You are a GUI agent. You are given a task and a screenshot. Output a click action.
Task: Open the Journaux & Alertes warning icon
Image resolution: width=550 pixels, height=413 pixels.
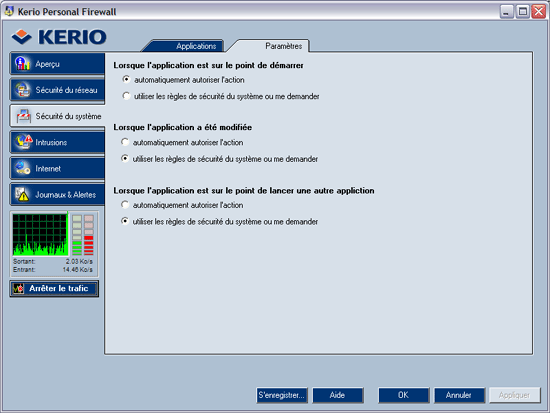click(22, 194)
